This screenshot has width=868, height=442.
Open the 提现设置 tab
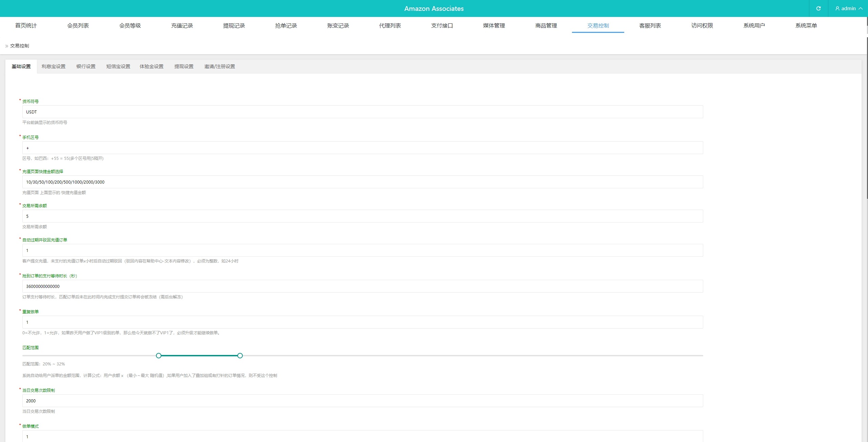click(184, 67)
